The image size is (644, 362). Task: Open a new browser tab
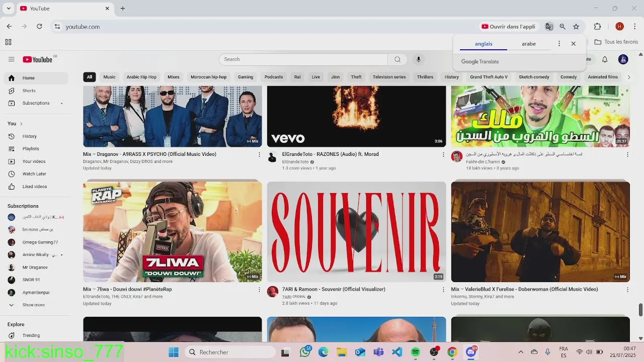tap(122, 8)
